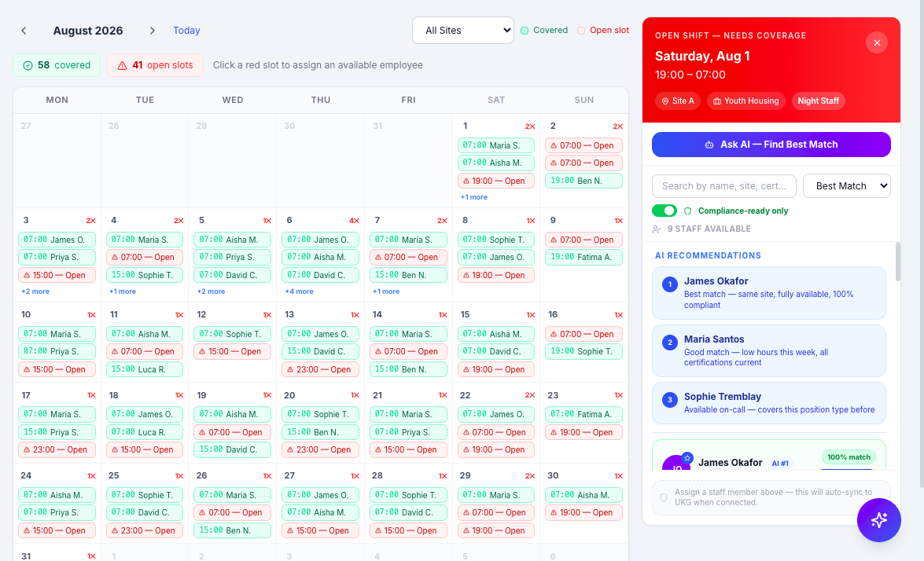
Task: Open the 19:00 open slot on August 23
Action: point(583,432)
